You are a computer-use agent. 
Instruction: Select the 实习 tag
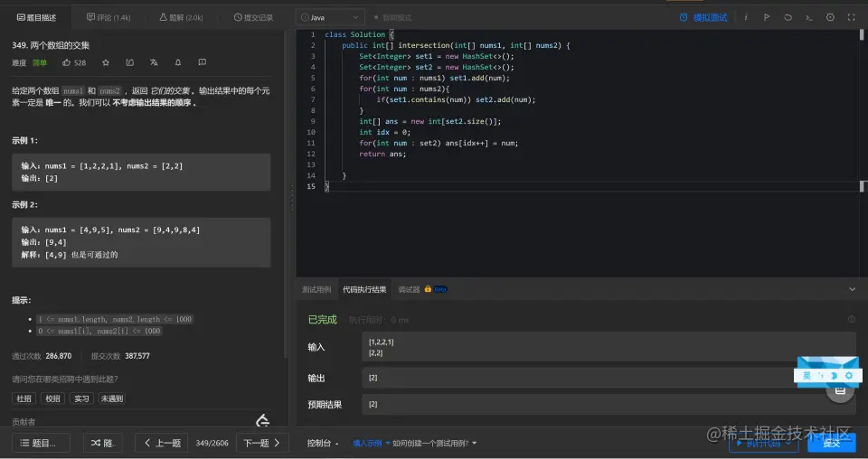pyautogui.click(x=81, y=398)
